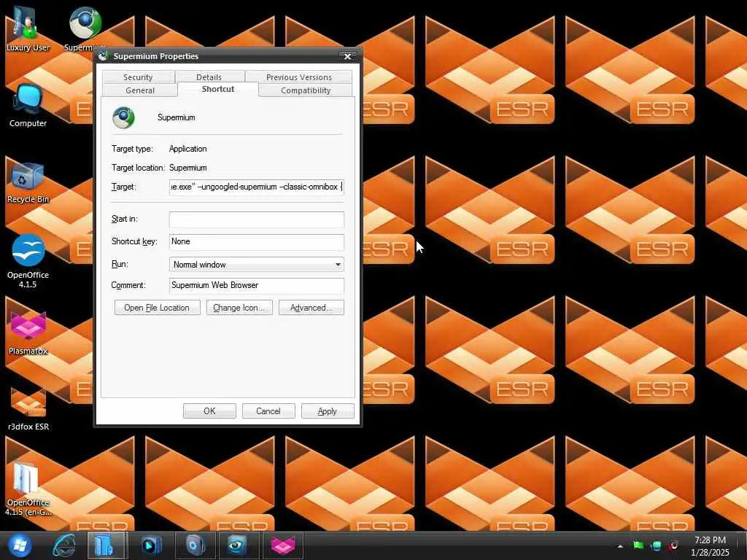Click the Target location value Supermium

coord(187,168)
